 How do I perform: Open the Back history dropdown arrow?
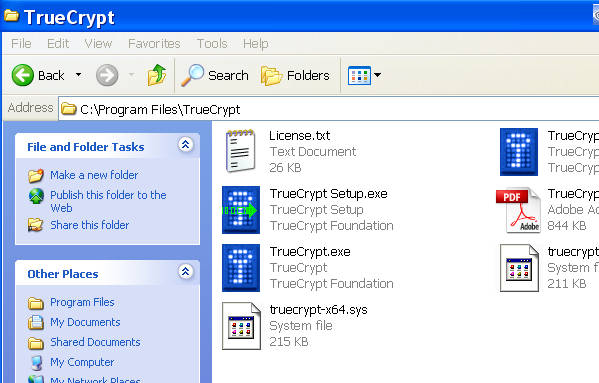point(78,75)
